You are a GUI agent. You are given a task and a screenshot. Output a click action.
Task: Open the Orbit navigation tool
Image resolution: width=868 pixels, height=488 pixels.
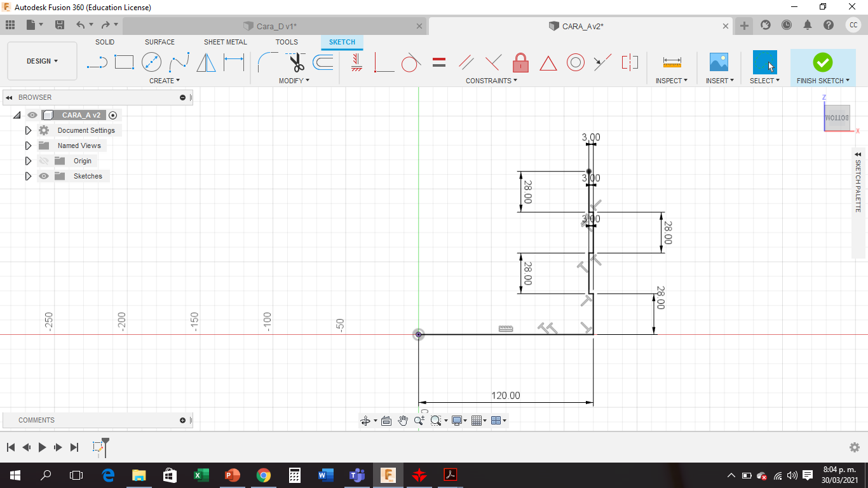(x=365, y=421)
